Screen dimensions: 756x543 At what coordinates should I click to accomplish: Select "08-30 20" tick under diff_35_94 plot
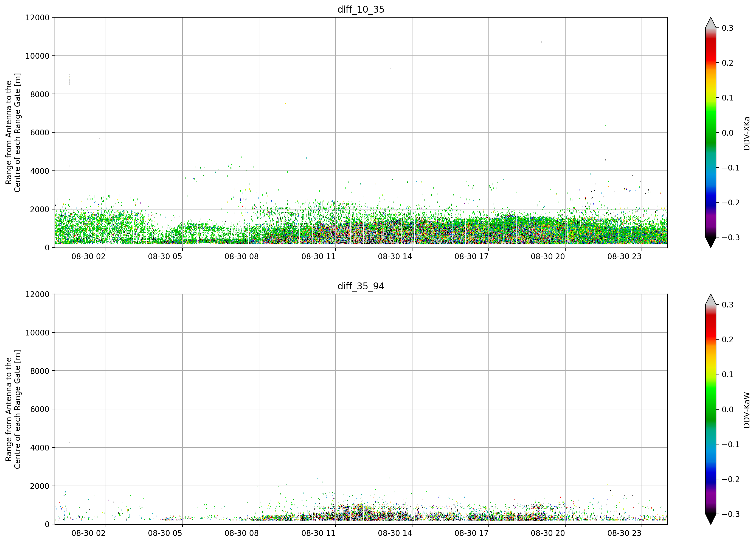[x=548, y=533]
